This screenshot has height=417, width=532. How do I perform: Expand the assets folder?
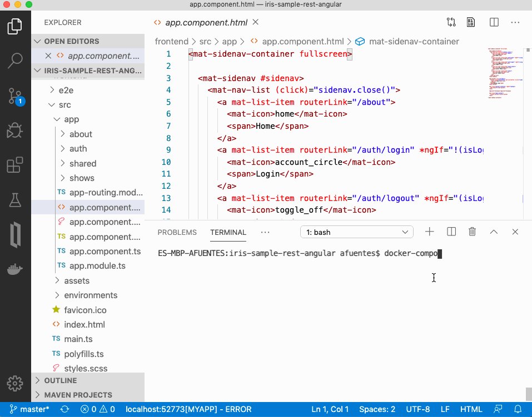[76, 280]
